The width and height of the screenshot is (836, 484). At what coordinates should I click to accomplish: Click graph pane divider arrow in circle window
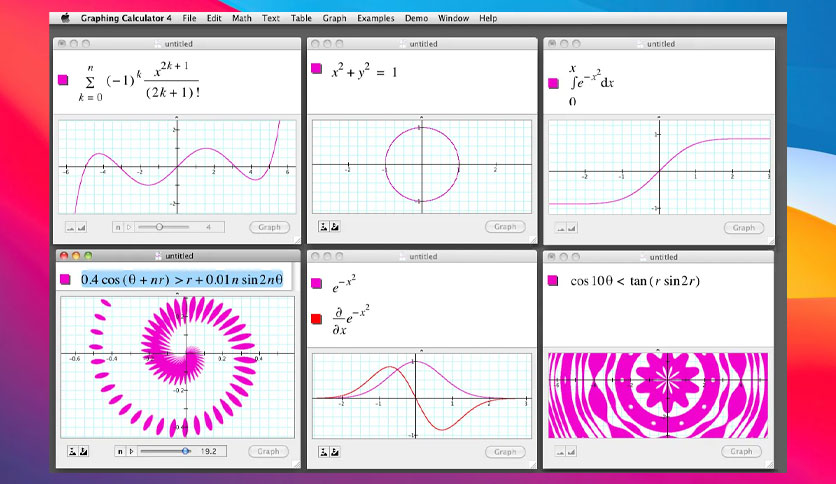click(421, 117)
